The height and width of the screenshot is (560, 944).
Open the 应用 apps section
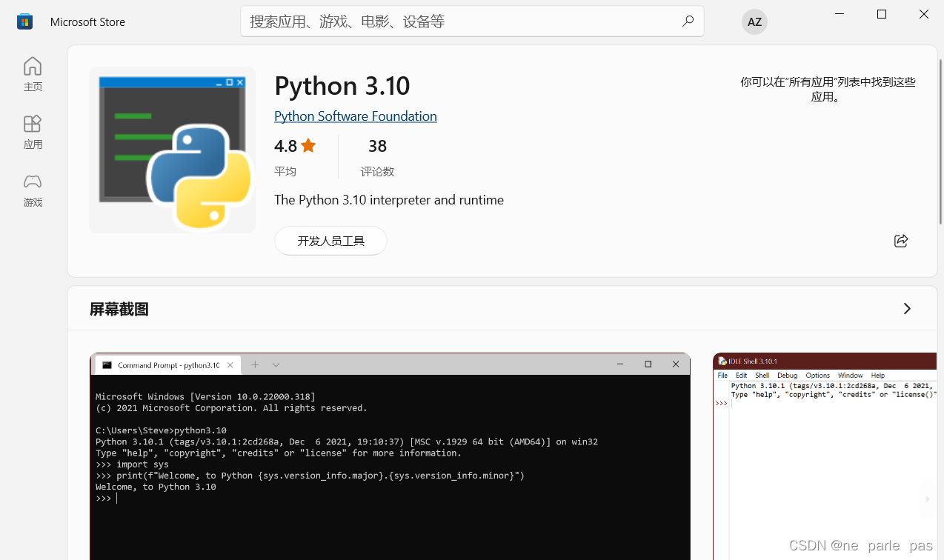pos(33,132)
